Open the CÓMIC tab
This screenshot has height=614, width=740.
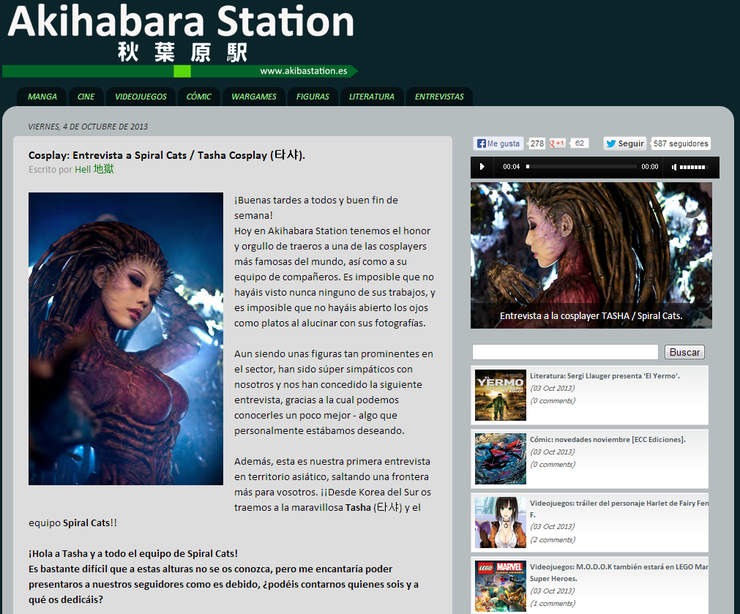tap(199, 97)
